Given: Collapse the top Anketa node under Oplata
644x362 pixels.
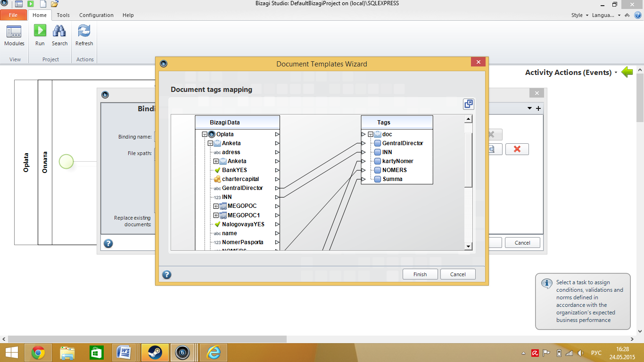Looking at the screenshot, I should [x=210, y=143].
